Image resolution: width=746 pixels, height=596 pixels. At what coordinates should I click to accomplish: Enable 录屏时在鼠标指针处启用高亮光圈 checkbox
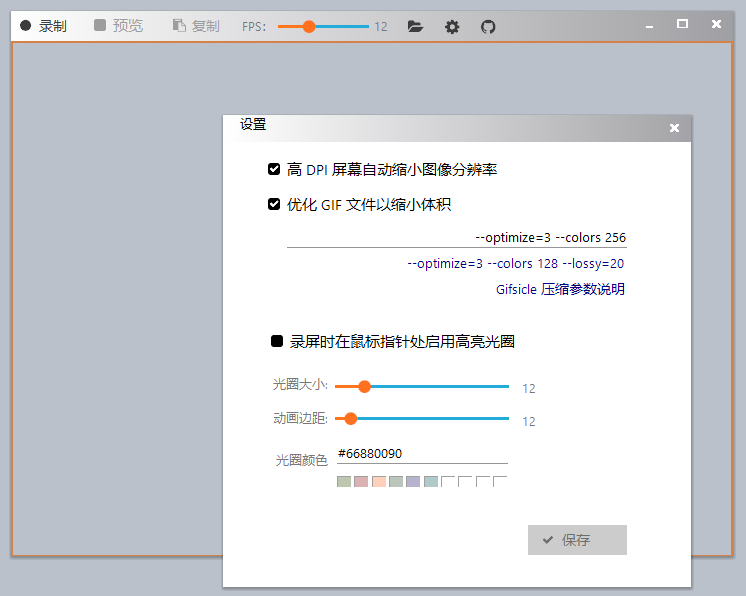[x=277, y=342]
